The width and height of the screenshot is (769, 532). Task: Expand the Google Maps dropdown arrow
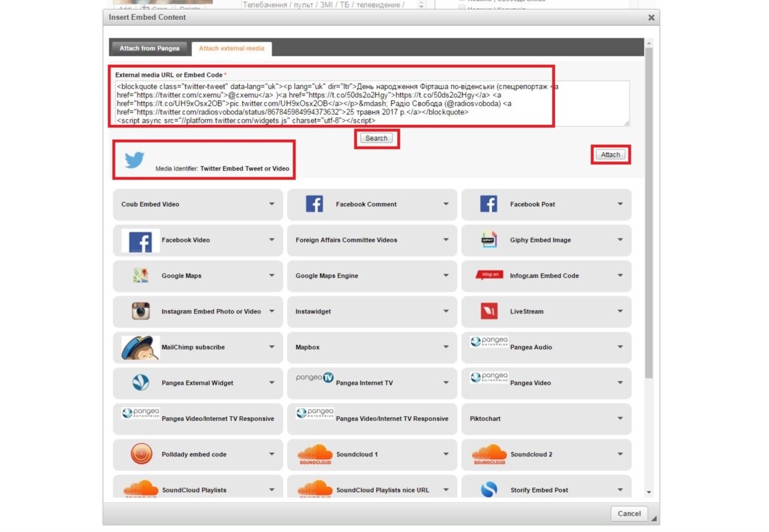point(272,276)
